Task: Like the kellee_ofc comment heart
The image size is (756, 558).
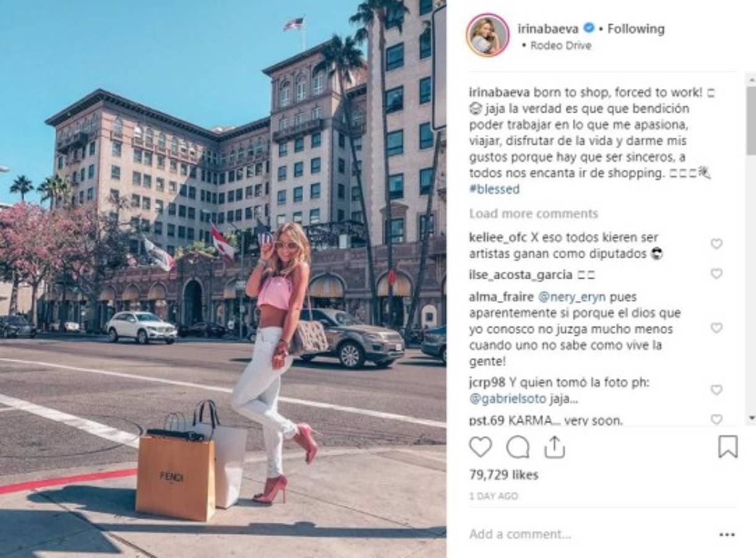Action: pos(716,244)
